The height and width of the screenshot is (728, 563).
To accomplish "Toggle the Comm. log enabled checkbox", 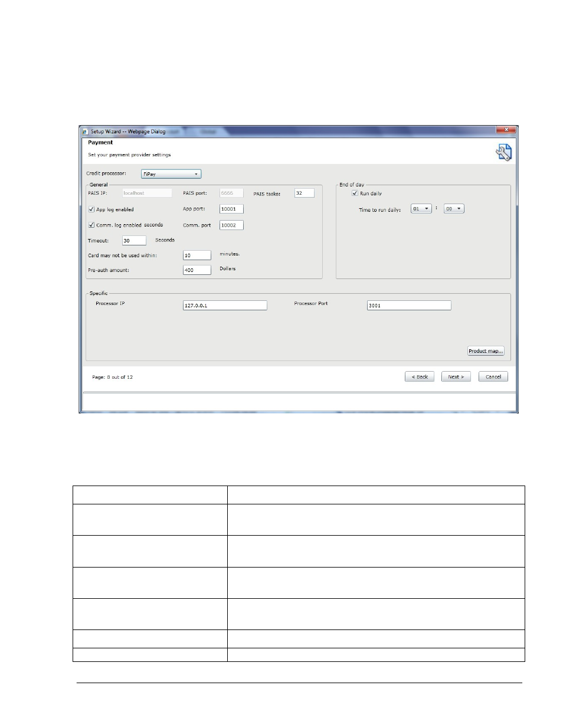I will (91, 225).
